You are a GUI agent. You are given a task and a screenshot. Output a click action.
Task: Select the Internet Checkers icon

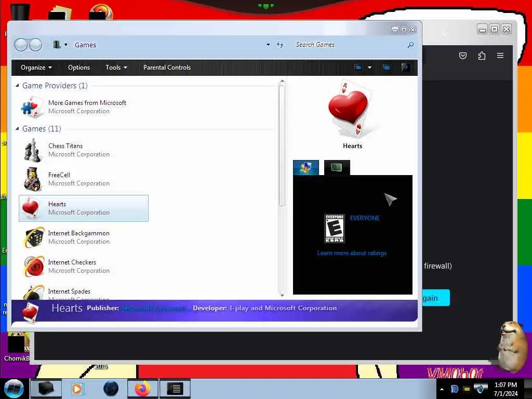34,267
